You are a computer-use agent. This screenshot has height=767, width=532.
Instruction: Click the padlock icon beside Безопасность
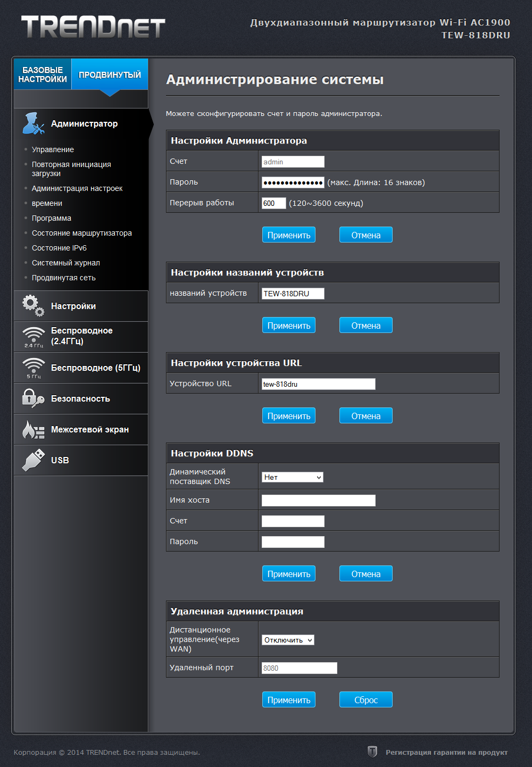pyautogui.click(x=33, y=398)
